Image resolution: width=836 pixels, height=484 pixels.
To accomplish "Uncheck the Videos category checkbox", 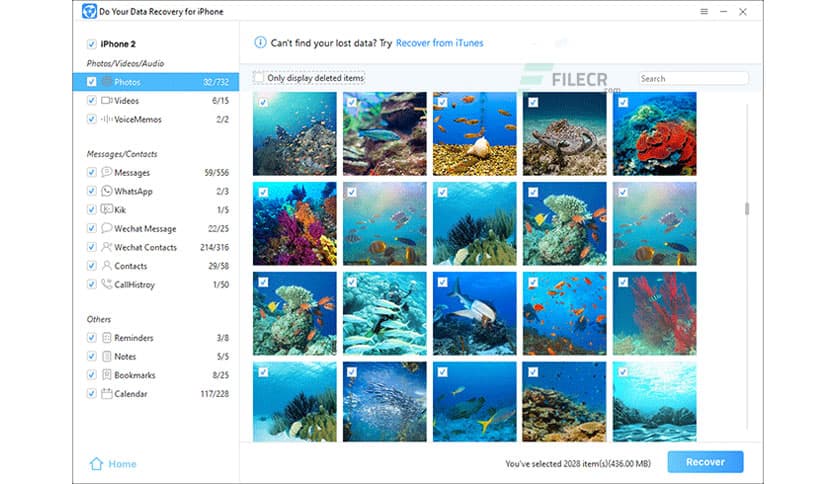I will click(91, 100).
